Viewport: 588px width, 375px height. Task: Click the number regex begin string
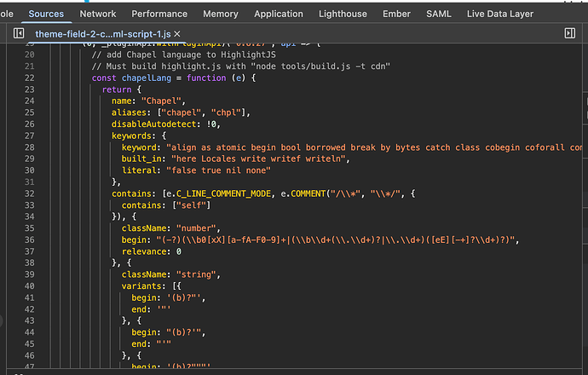(x=336, y=240)
